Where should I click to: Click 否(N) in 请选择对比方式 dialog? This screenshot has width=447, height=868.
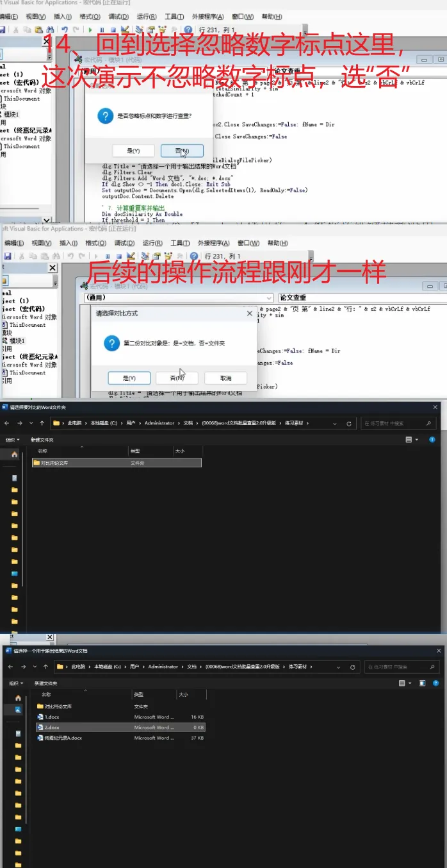tap(177, 378)
